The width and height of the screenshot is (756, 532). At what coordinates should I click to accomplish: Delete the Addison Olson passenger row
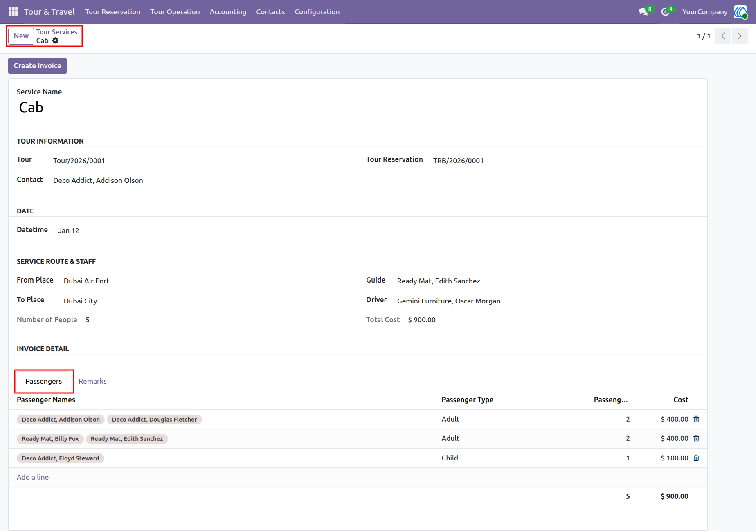696,419
